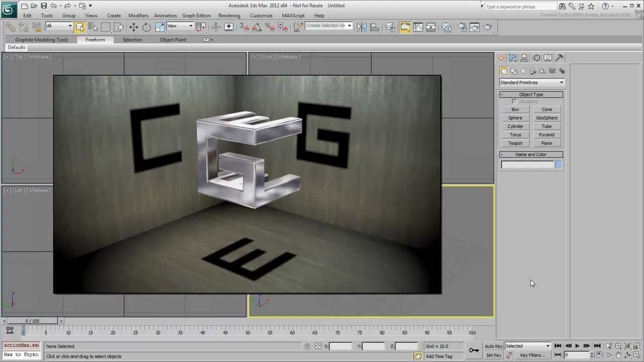Click the Select and Link tool
This screenshot has width=644, height=362.
(10, 27)
